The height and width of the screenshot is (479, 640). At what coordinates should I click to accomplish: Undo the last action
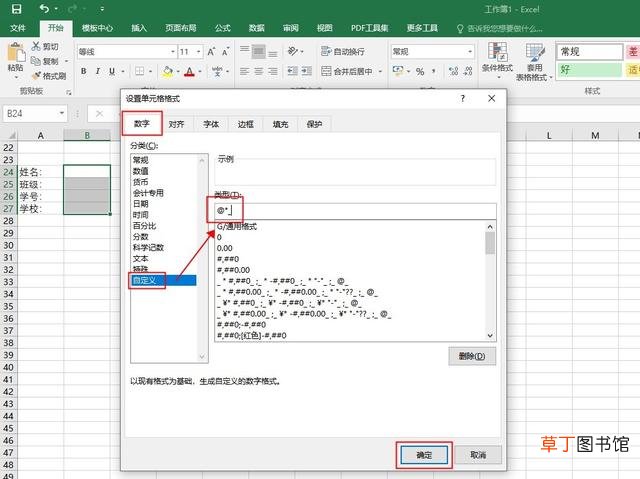click(44, 9)
